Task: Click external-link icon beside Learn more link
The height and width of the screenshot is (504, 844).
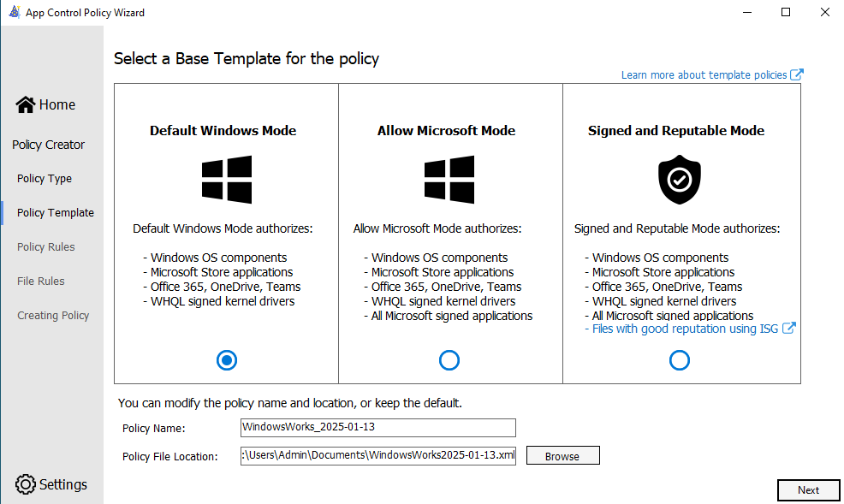Action: [x=797, y=74]
